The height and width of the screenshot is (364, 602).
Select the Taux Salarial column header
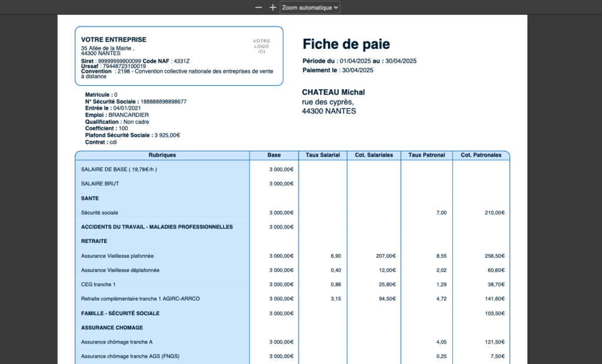tap(322, 155)
